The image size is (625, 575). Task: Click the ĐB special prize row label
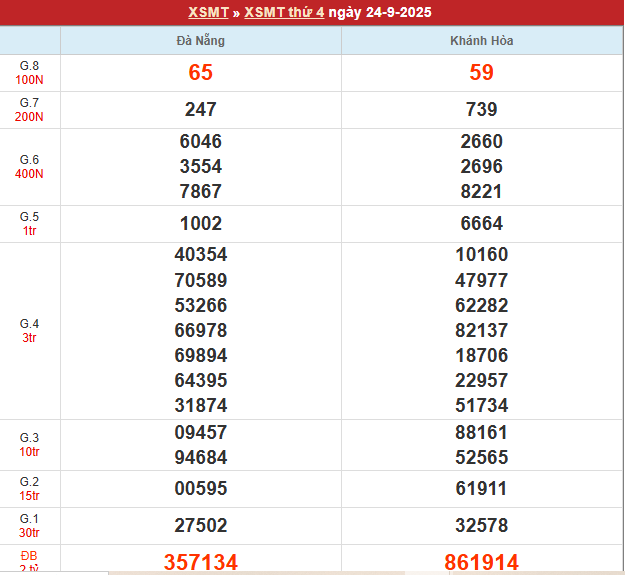[29, 561]
